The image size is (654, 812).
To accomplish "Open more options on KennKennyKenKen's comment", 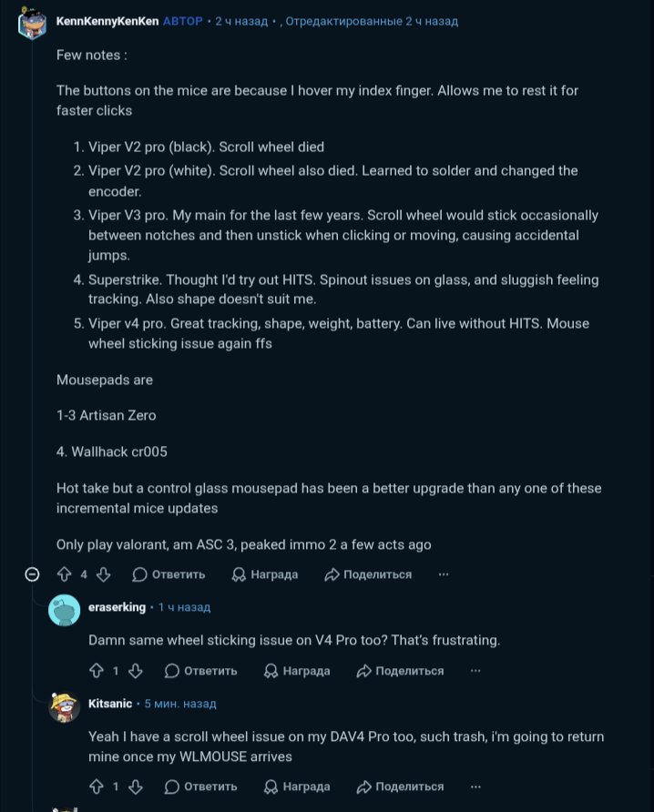I will tap(444, 574).
